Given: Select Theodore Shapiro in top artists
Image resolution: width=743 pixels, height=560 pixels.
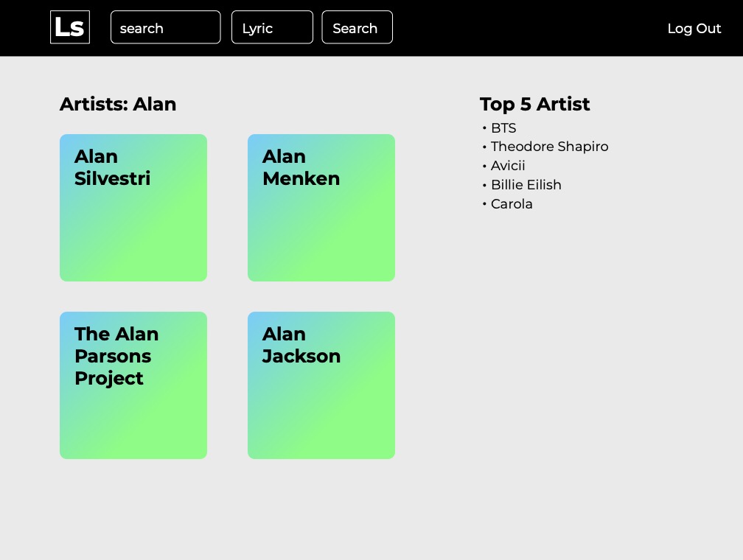Looking at the screenshot, I should point(549,147).
